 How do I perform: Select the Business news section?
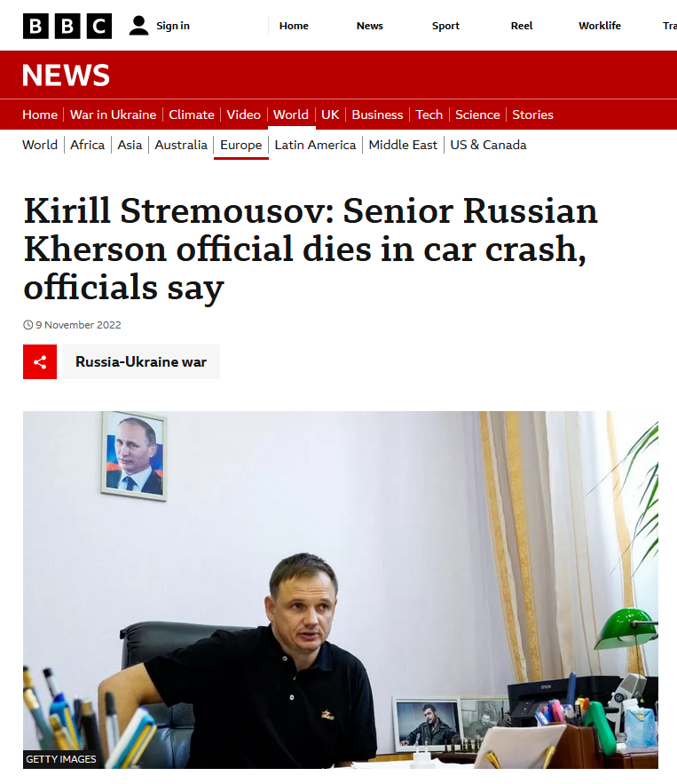pos(377,115)
